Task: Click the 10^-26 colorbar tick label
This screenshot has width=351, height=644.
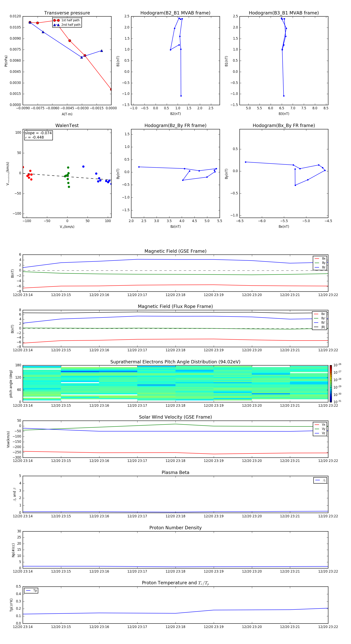Action: [337, 365]
